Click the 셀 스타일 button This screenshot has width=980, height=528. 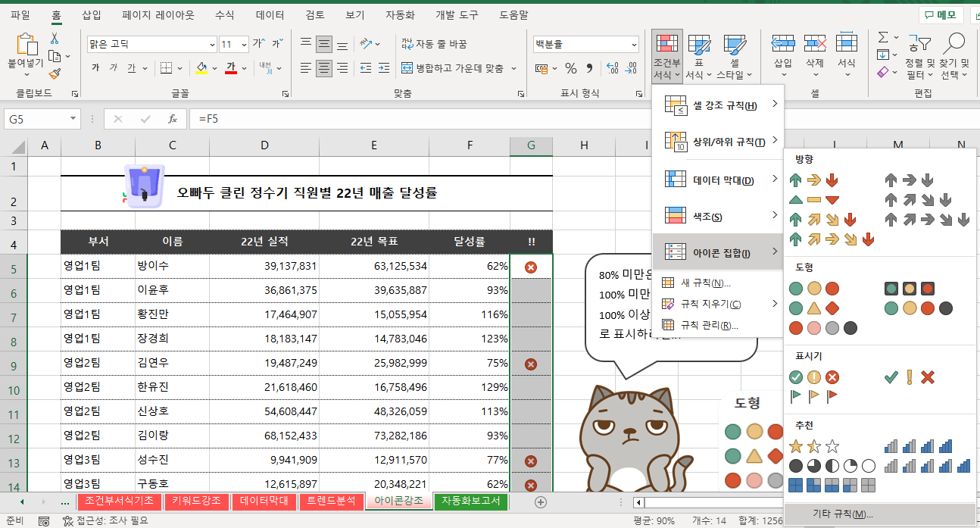pyautogui.click(x=734, y=57)
